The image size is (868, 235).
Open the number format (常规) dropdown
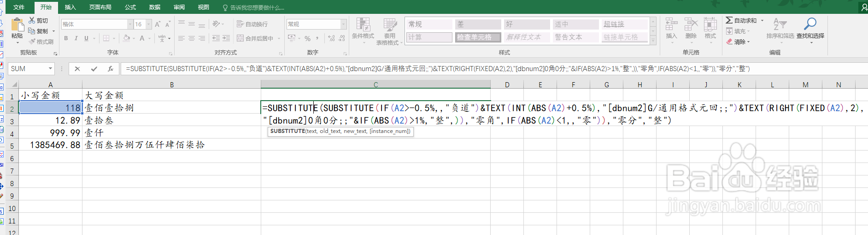[343, 24]
